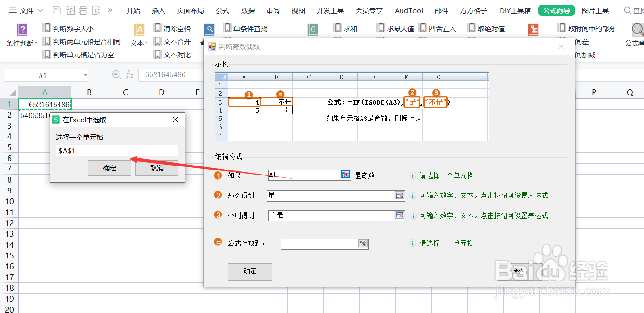Image resolution: width=644 pixels, height=313 pixels.
Task: Switch to the 页面布局 tab
Action: [x=190, y=10]
